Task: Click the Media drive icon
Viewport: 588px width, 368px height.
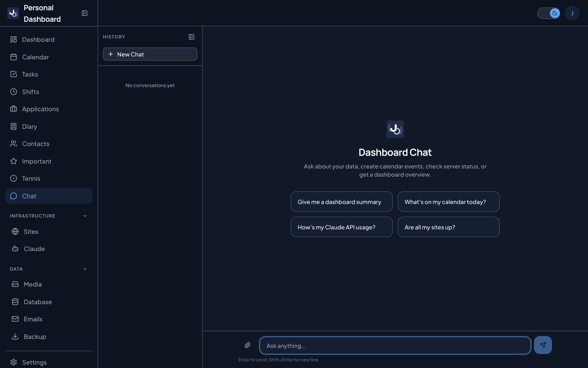Action: point(15,284)
